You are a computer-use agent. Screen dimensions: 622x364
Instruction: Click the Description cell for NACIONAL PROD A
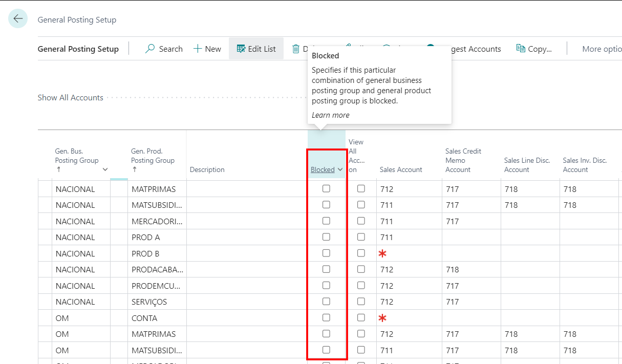246,238
